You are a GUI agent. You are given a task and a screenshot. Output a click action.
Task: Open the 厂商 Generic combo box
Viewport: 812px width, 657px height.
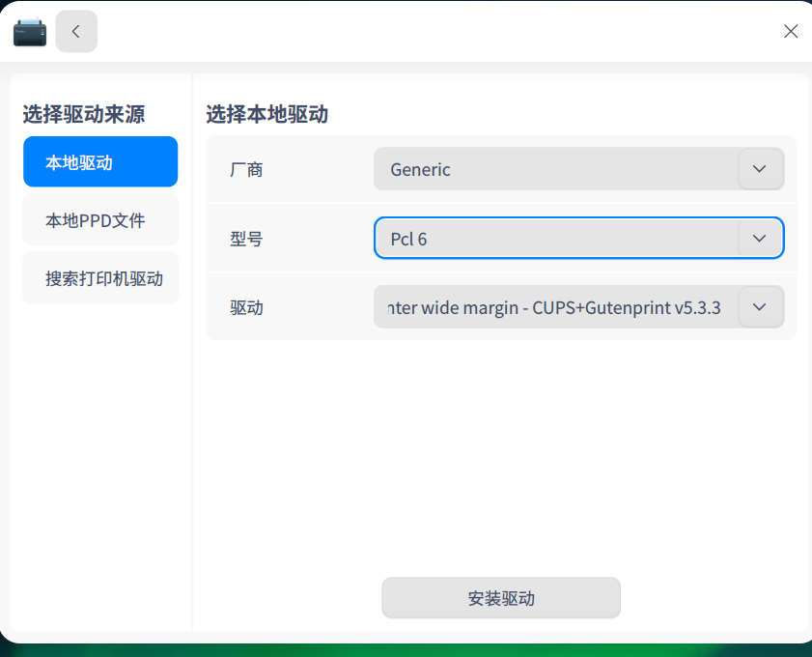pyautogui.click(x=578, y=169)
